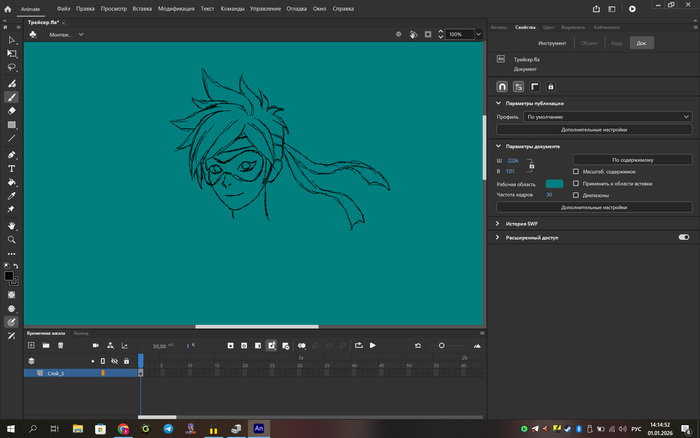Select the Zoom magnifier tool

pyautogui.click(x=12, y=240)
